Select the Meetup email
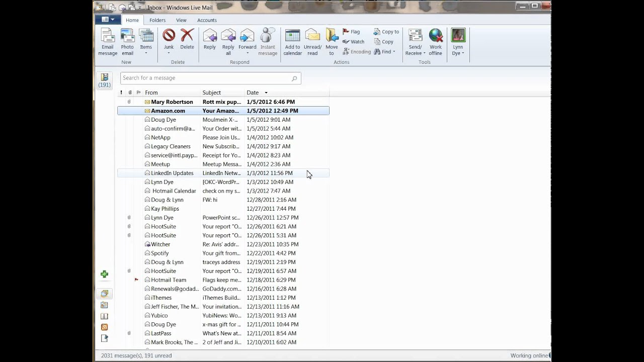Image resolution: width=644 pixels, height=362 pixels. click(223, 164)
